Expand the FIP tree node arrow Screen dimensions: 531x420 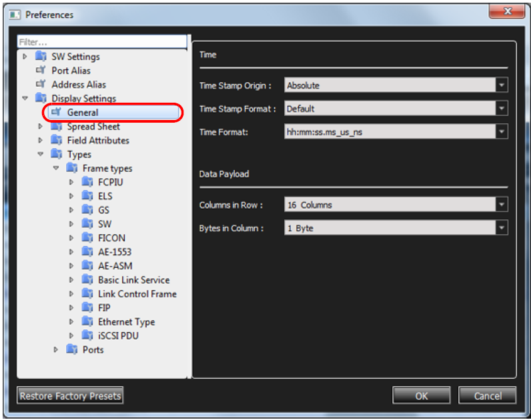coord(71,307)
